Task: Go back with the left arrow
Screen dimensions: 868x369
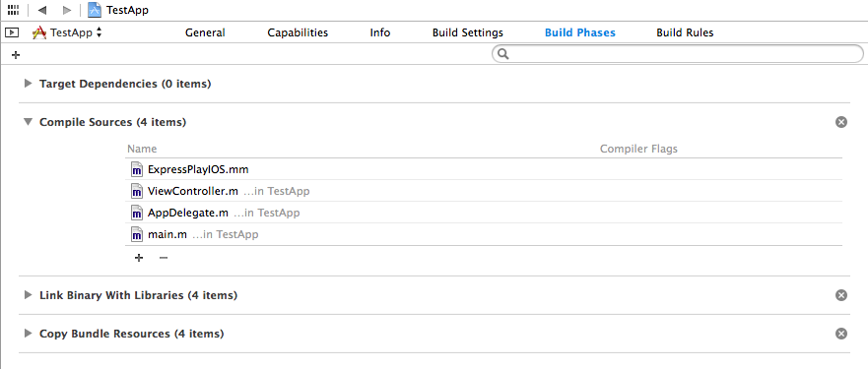Action: point(42,10)
